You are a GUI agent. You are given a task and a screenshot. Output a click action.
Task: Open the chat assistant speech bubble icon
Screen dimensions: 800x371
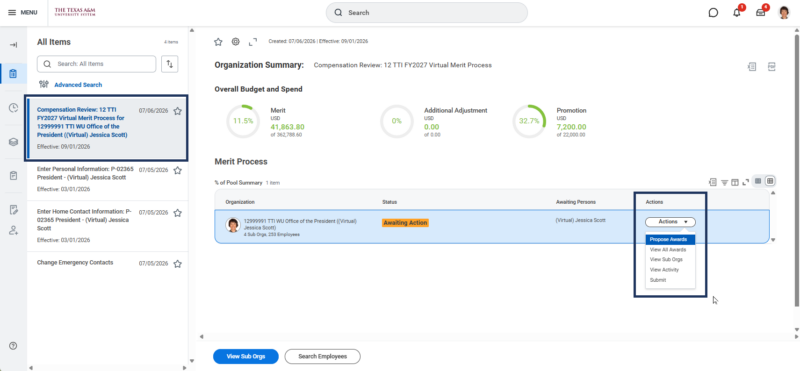[x=713, y=13]
